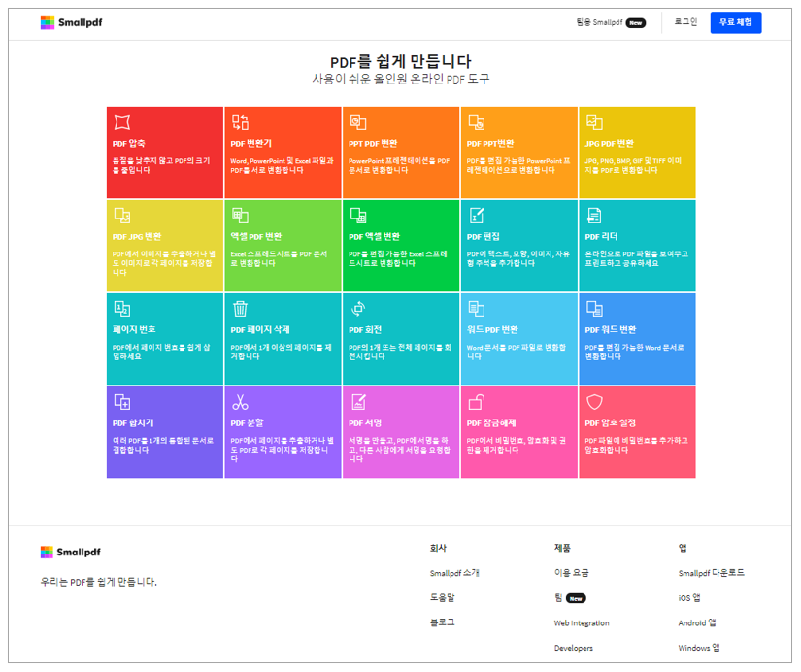Viewport: 801px width, 672px height.
Task: Open the Web Integration footer link
Action: 582,622
